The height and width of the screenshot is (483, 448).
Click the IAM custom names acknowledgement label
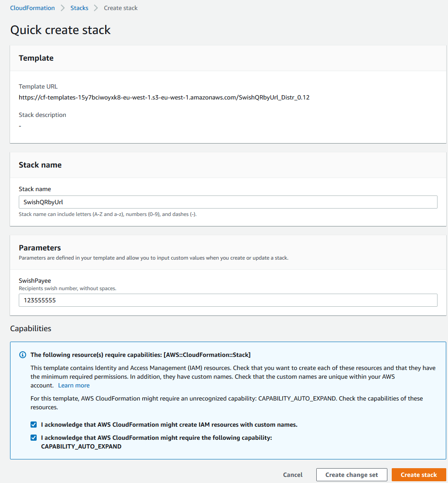point(169,425)
